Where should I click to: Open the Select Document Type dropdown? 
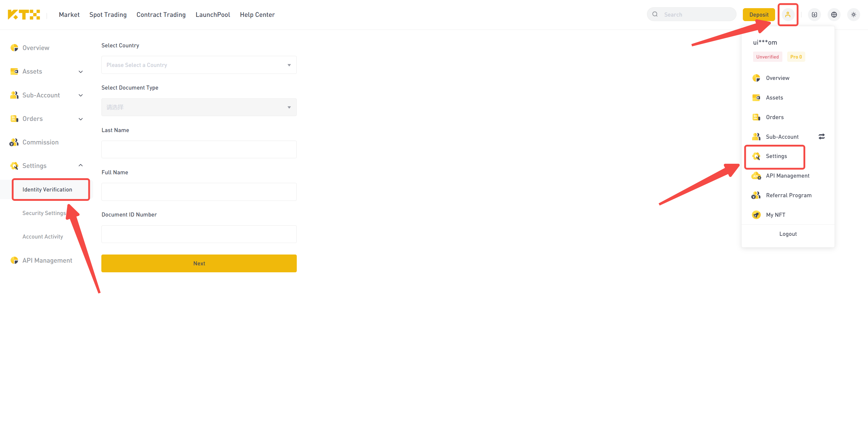point(199,107)
